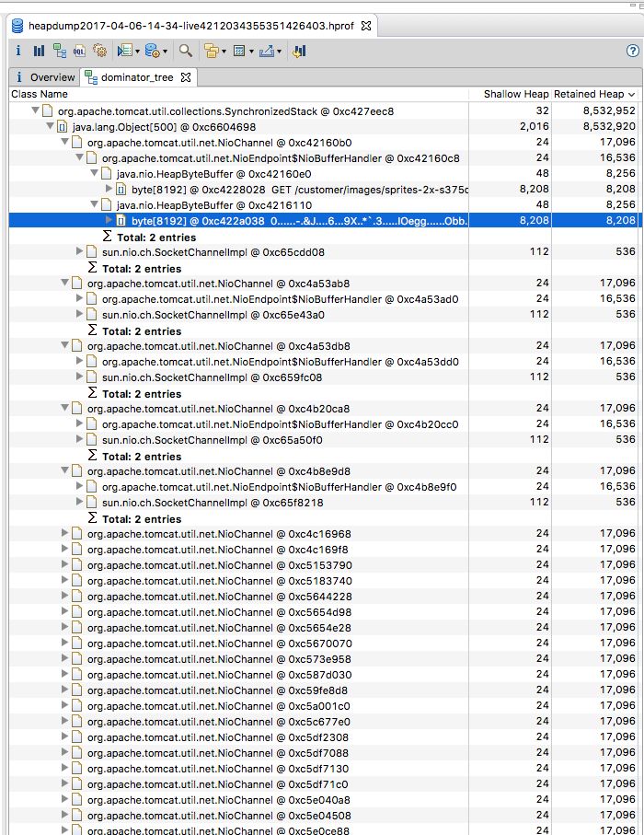
Task: Collapse HeapByteBuffer @ 0xc42160e0 node
Action: point(94,172)
